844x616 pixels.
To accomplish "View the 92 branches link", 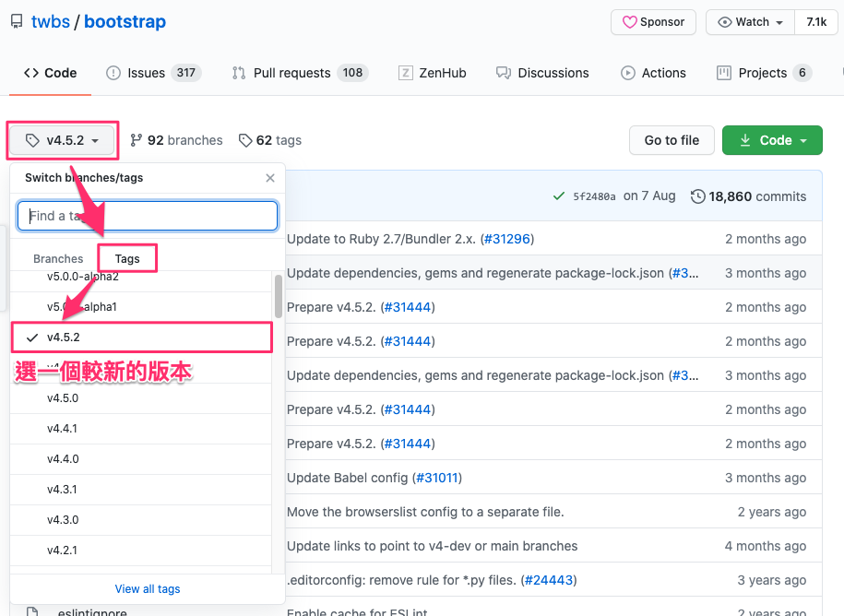I will coord(176,140).
